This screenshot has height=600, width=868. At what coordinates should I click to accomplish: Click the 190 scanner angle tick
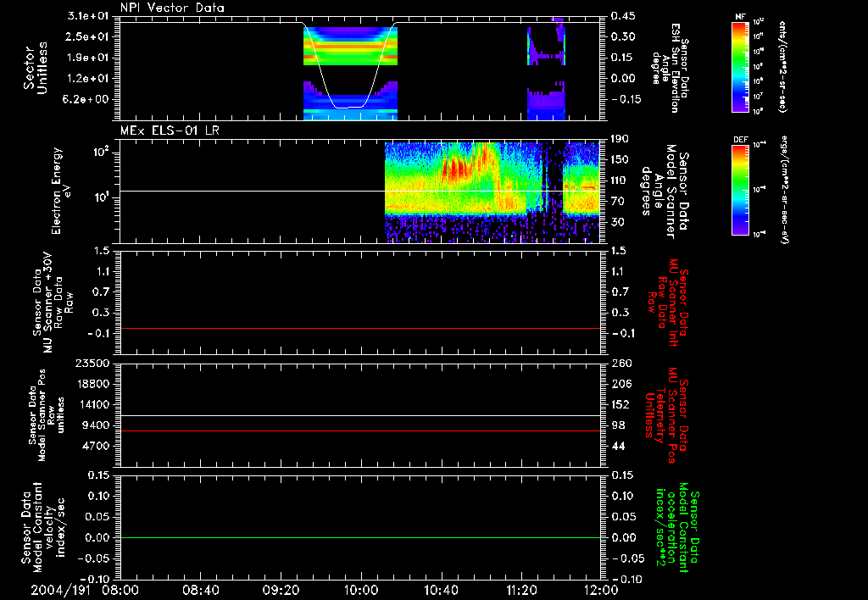(620, 138)
